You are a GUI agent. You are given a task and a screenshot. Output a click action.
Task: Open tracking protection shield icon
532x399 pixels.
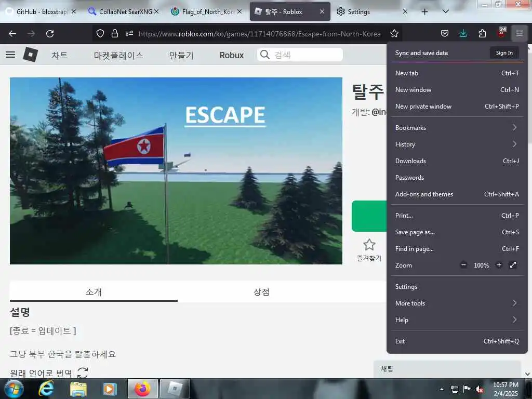(x=100, y=33)
